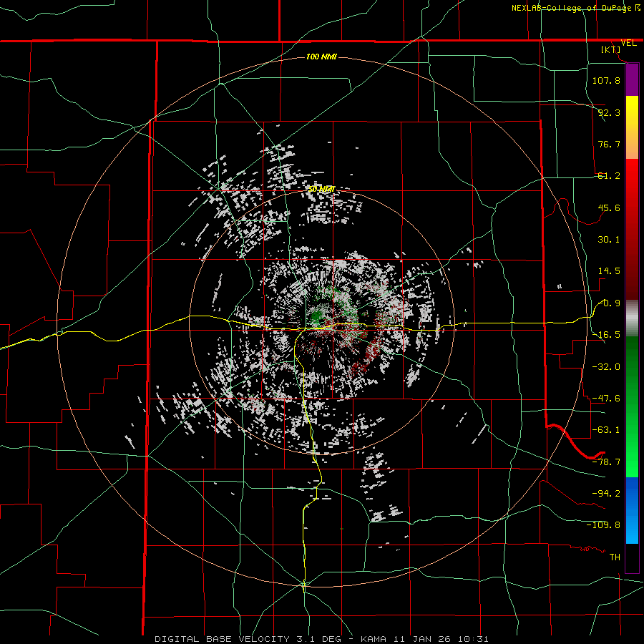Click the TH legend label
The width and height of the screenshot is (644, 644).
pyautogui.click(x=615, y=557)
